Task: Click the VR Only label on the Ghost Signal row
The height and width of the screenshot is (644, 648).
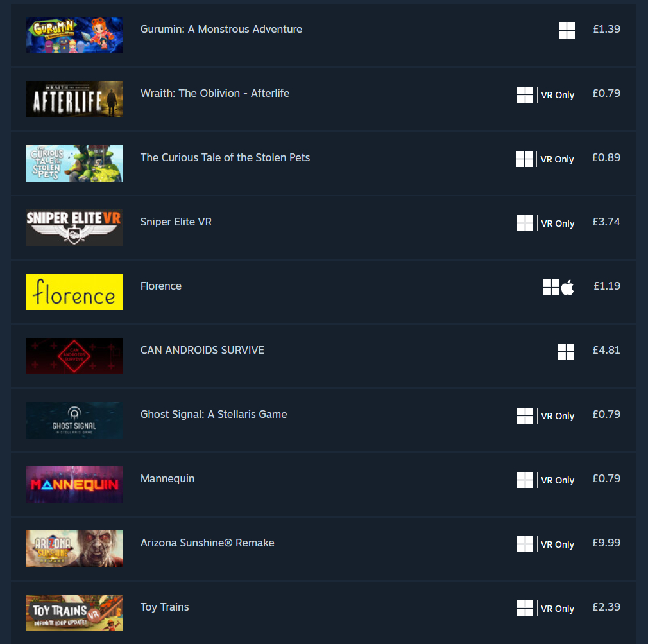Action: pyautogui.click(x=558, y=416)
